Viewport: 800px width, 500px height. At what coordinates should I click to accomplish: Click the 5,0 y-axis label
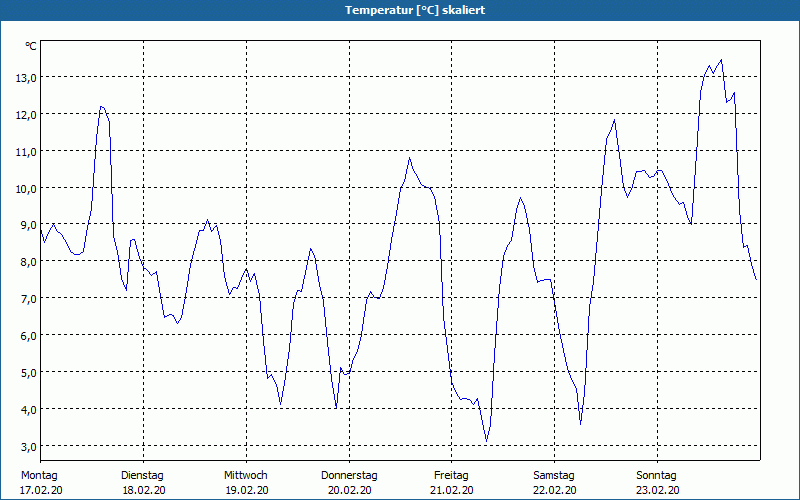tap(26, 372)
